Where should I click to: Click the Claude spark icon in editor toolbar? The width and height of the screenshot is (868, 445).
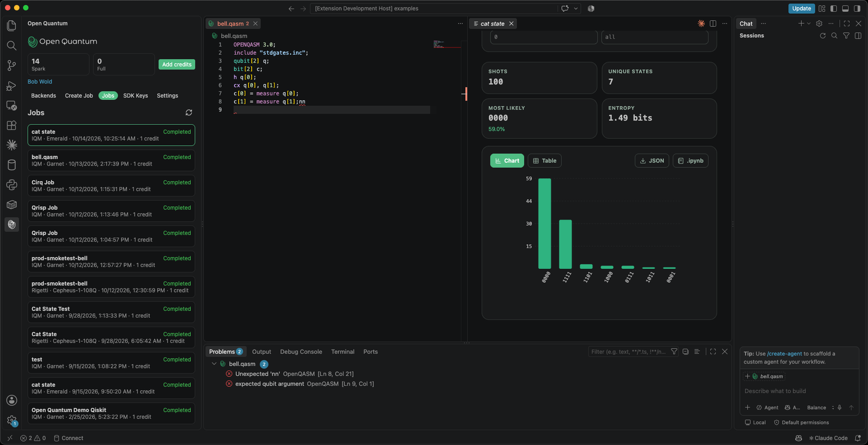701,23
